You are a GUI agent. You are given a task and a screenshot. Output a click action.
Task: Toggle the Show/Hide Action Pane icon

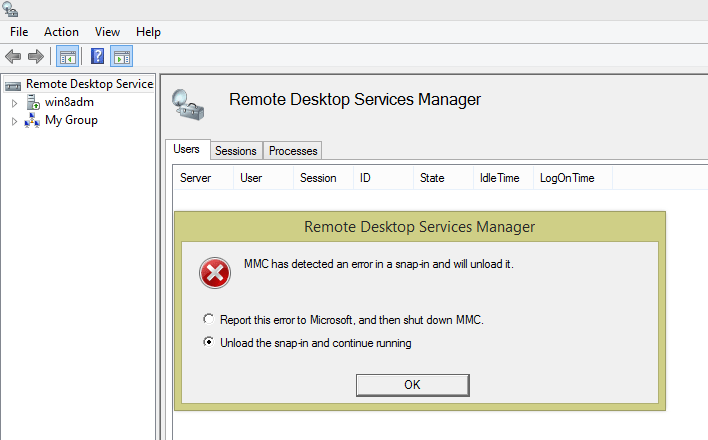click(122, 56)
